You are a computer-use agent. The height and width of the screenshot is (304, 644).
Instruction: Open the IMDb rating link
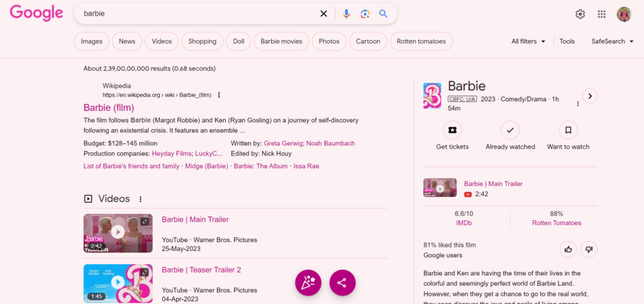(464, 223)
